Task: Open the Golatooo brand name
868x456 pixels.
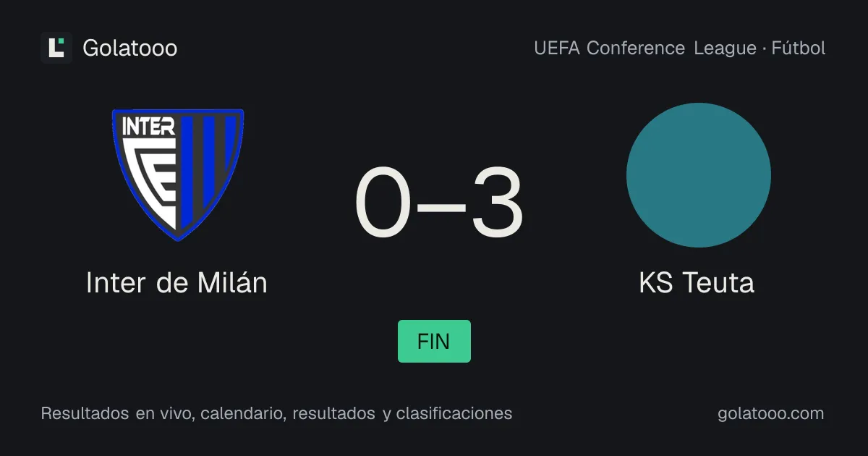Action: [x=130, y=48]
